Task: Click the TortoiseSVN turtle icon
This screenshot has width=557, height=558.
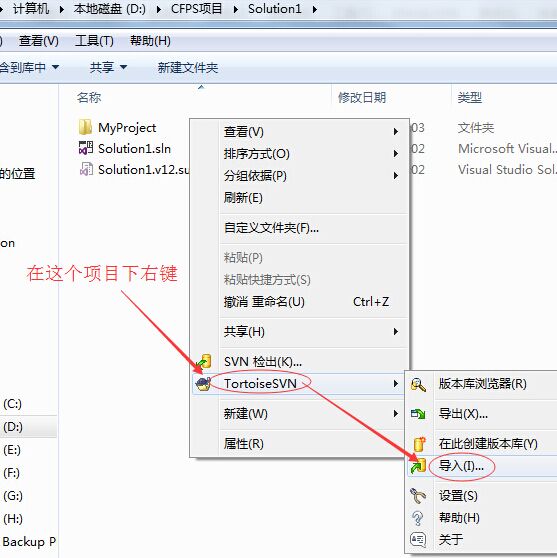Action: point(203,384)
